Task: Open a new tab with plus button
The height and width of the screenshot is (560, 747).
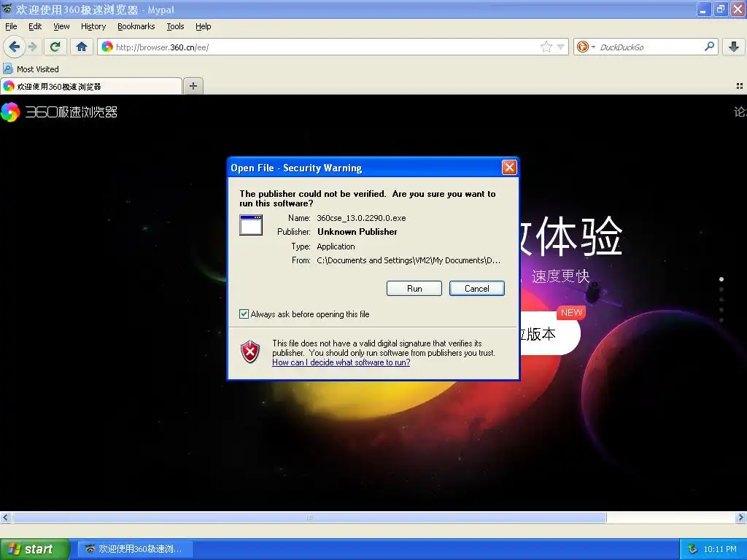Action: coord(193,86)
